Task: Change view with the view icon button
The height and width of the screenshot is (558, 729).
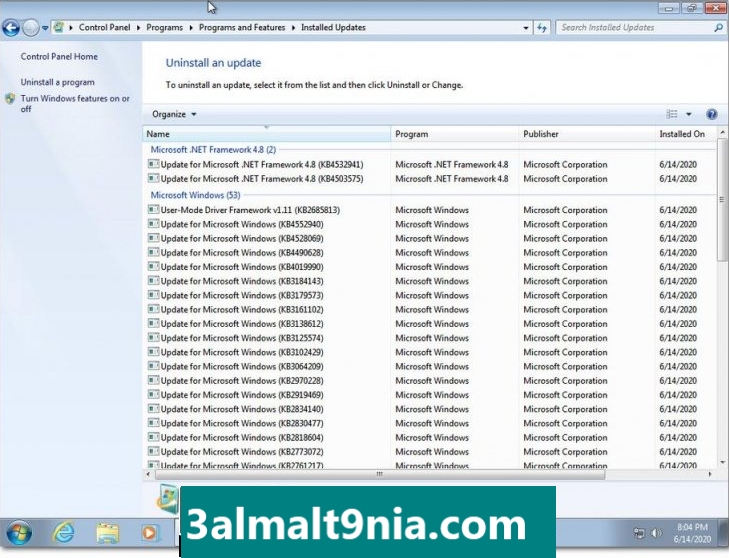Action: [672, 114]
